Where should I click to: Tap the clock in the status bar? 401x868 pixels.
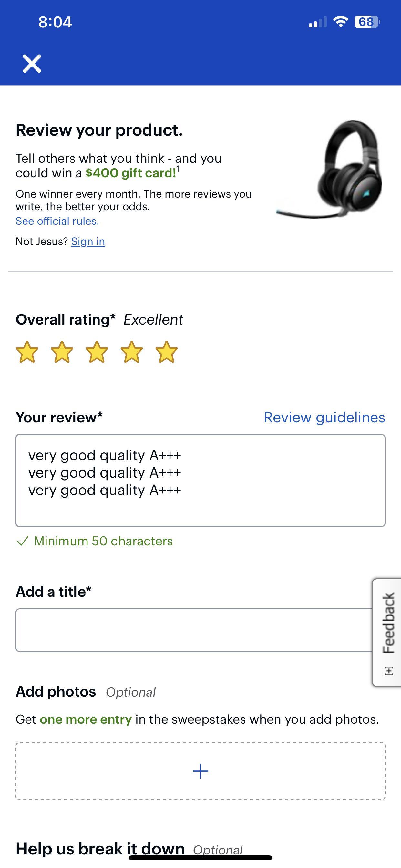[x=55, y=22]
